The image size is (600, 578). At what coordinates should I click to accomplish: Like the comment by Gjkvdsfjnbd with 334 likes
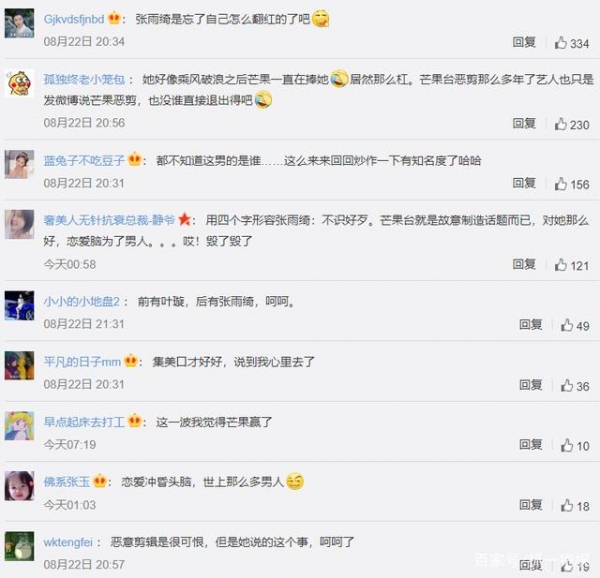tap(561, 43)
